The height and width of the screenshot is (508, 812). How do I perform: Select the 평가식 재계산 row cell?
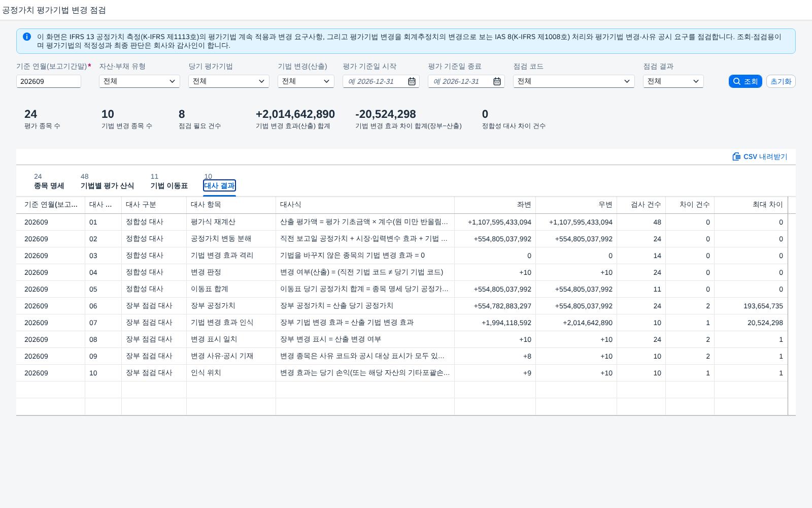click(x=231, y=222)
